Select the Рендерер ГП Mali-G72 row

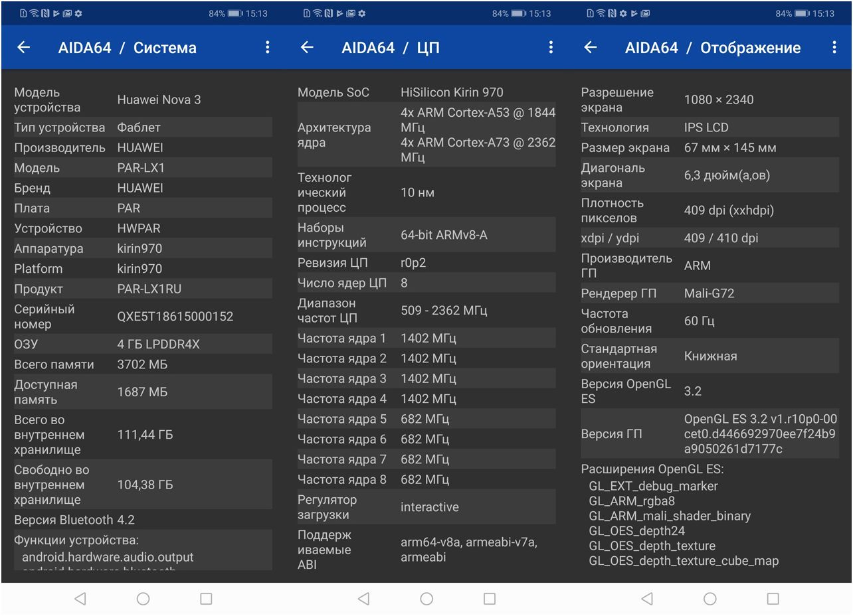click(710, 293)
